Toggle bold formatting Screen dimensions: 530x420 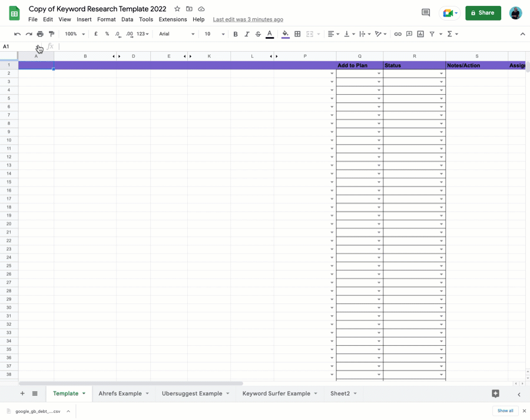coord(236,34)
